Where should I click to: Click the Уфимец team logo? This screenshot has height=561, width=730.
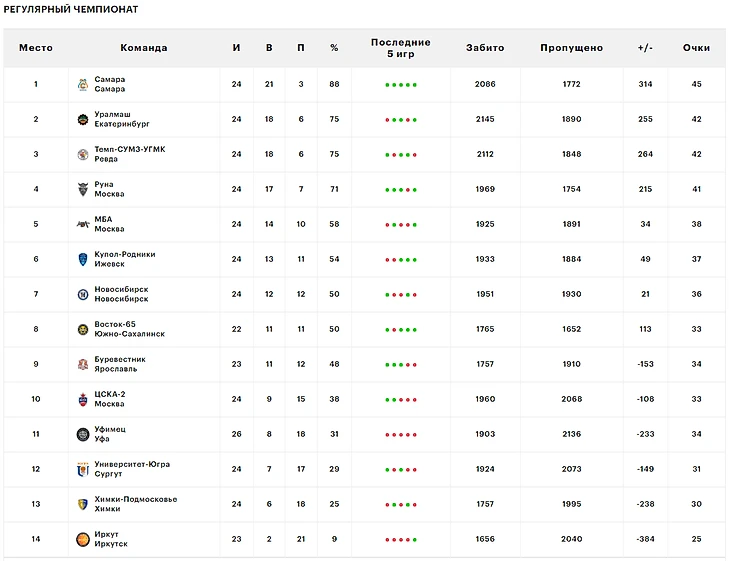click(83, 435)
